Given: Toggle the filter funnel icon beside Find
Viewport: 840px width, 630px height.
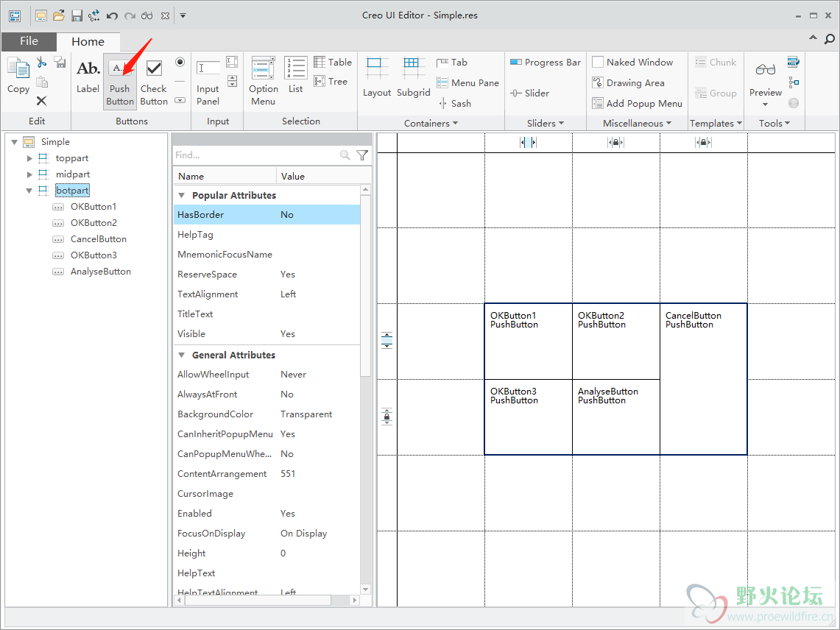Looking at the screenshot, I should [362, 155].
